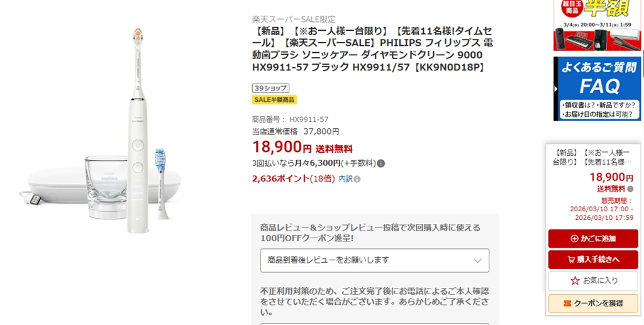Click the SALE半額商品 yellow badge
The height and width of the screenshot is (325, 644).
tap(274, 99)
